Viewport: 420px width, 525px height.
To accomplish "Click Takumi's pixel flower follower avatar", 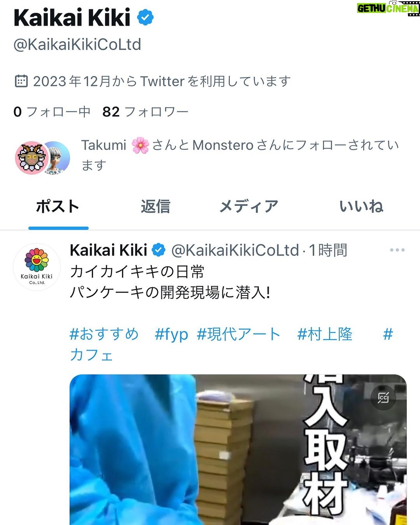I will 31,157.
